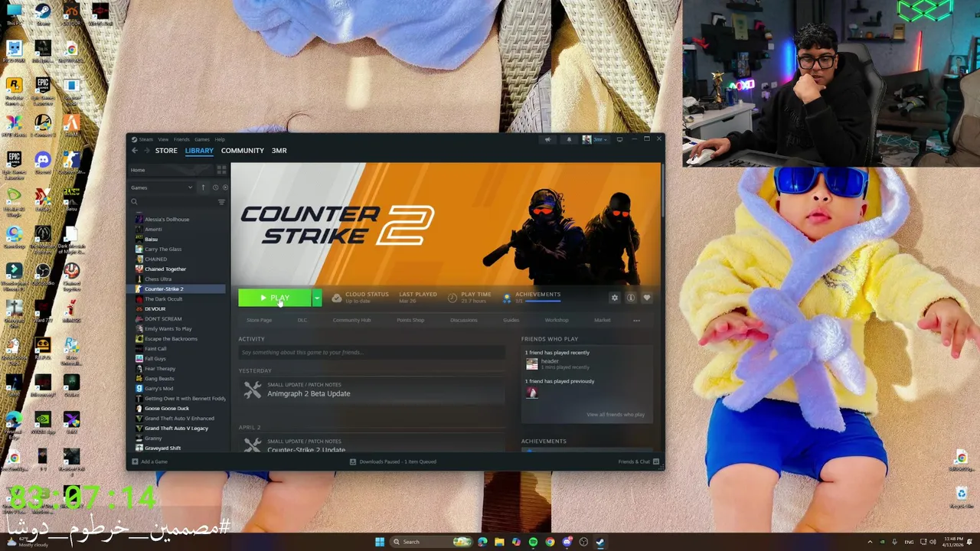This screenshot has width=980, height=551.
Task: Open the account profile dropdown in title bar
Action: point(596,139)
